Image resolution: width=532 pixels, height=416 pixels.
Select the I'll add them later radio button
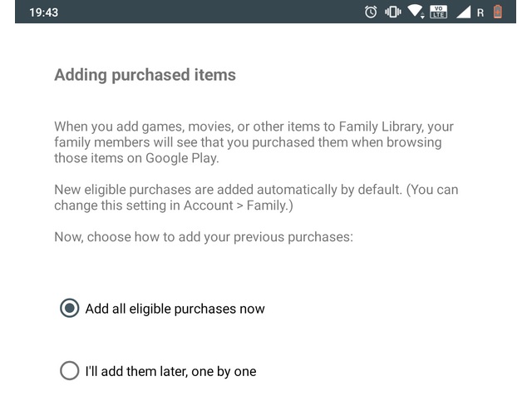click(x=70, y=371)
